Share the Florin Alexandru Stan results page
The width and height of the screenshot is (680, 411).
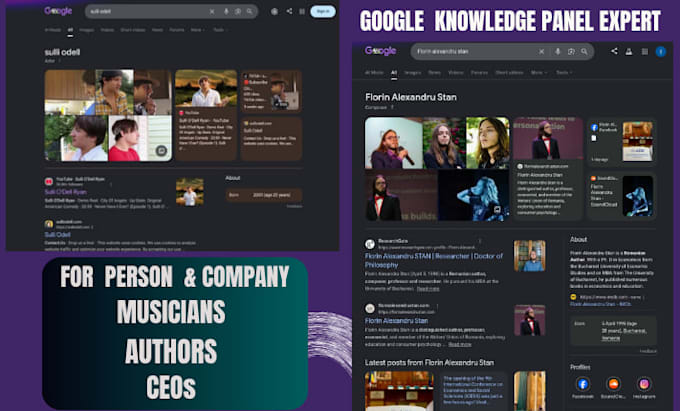point(614,51)
